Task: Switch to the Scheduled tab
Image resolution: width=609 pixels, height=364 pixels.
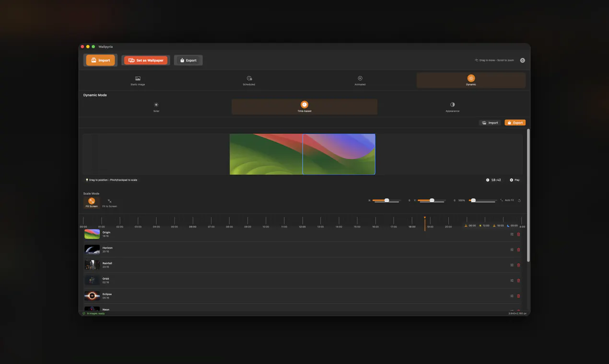Action: (249, 80)
